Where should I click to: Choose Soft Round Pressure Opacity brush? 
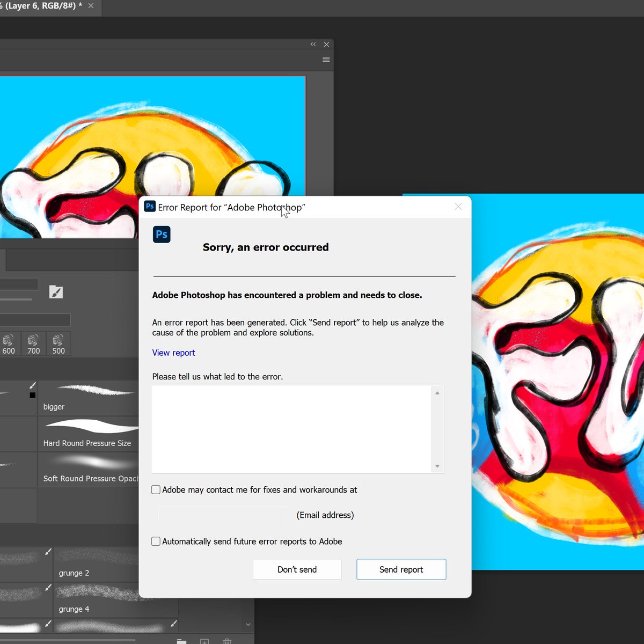click(x=88, y=469)
